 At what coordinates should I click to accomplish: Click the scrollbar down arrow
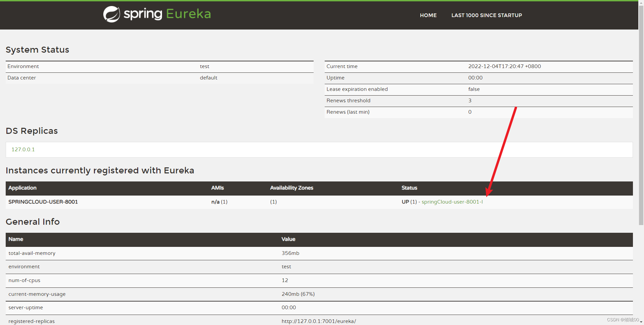641,322
